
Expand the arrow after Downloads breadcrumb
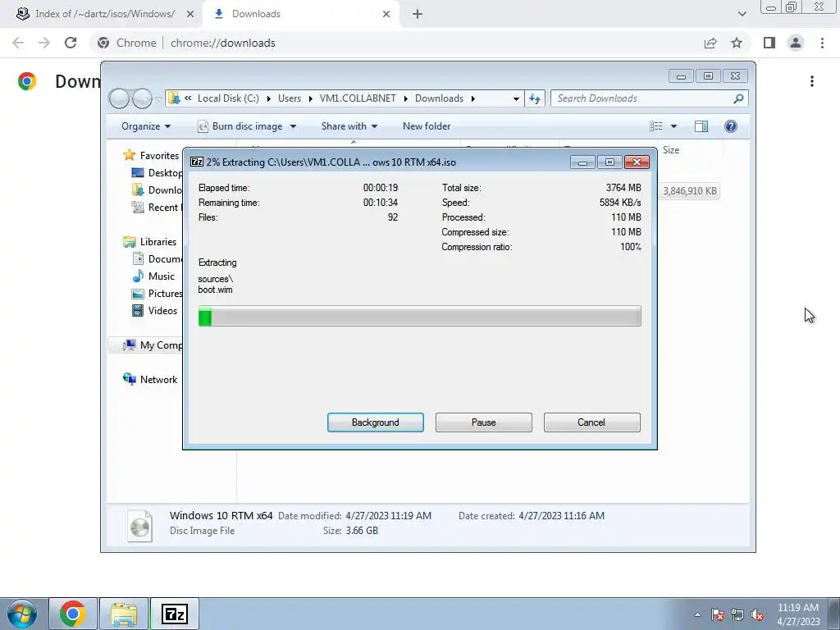pos(473,98)
